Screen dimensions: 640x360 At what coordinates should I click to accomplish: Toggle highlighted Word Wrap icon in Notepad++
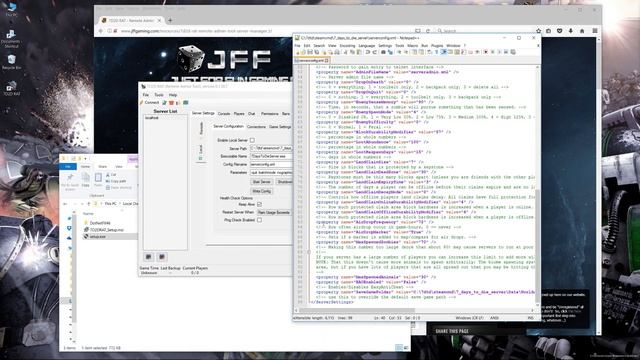443,52
